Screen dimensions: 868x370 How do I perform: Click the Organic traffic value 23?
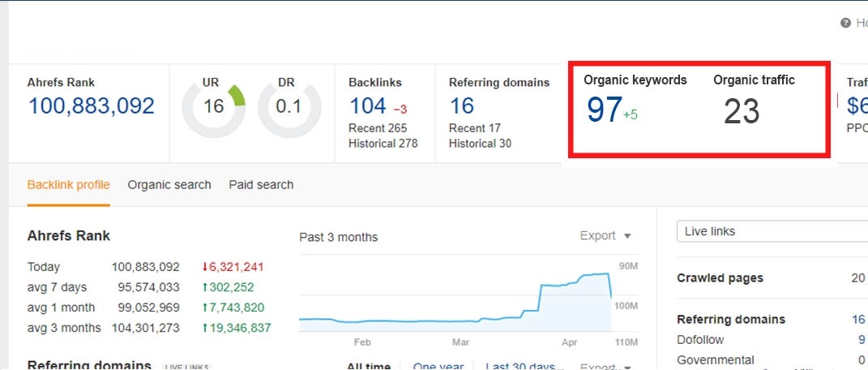tap(741, 111)
